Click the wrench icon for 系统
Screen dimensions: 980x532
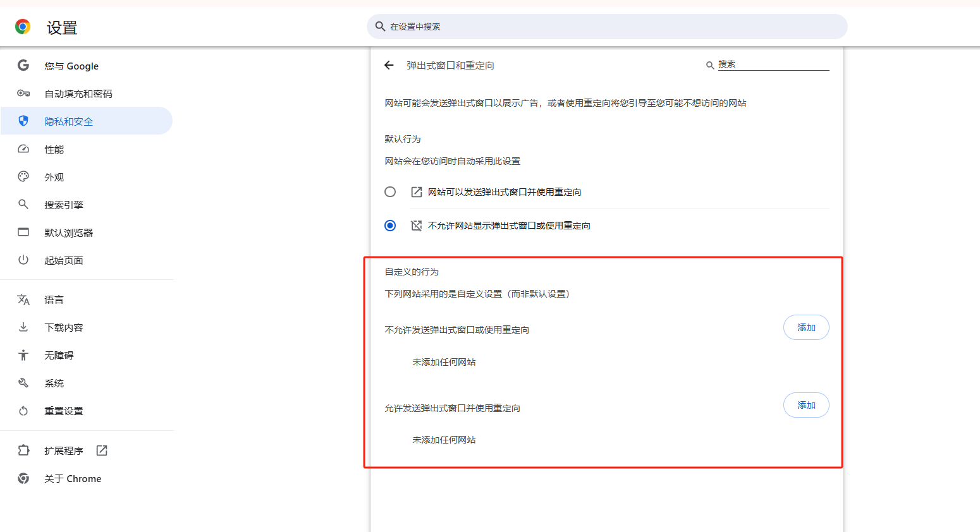(23, 383)
